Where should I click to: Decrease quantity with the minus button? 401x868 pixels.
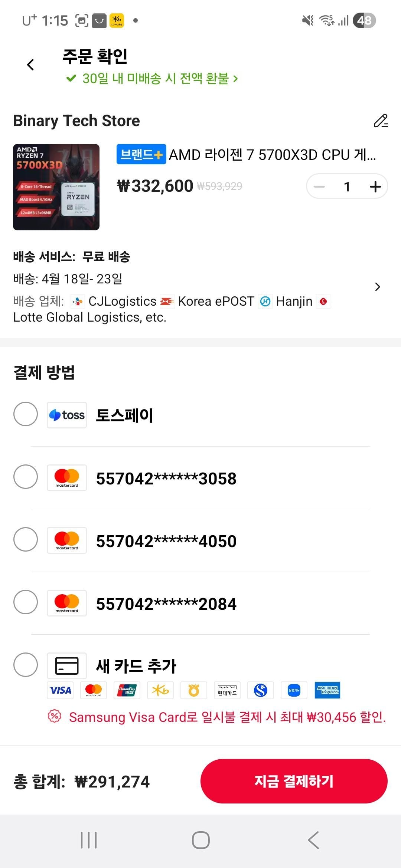click(319, 186)
